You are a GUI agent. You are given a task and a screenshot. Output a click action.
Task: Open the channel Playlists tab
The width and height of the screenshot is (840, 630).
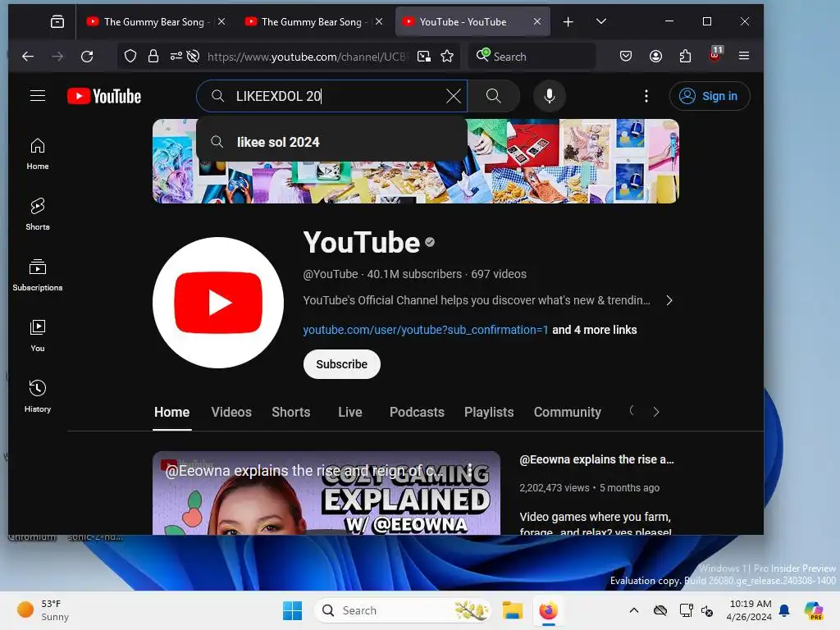[x=489, y=412]
